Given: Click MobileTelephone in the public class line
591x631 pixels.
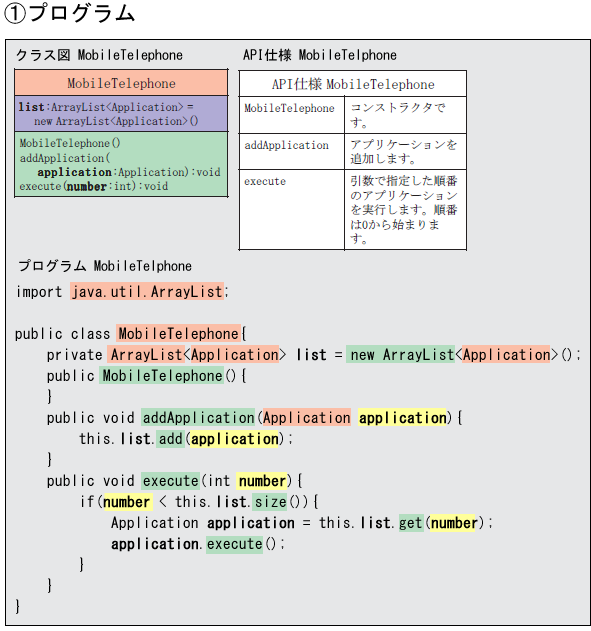Looking at the screenshot, I should (179, 334).
